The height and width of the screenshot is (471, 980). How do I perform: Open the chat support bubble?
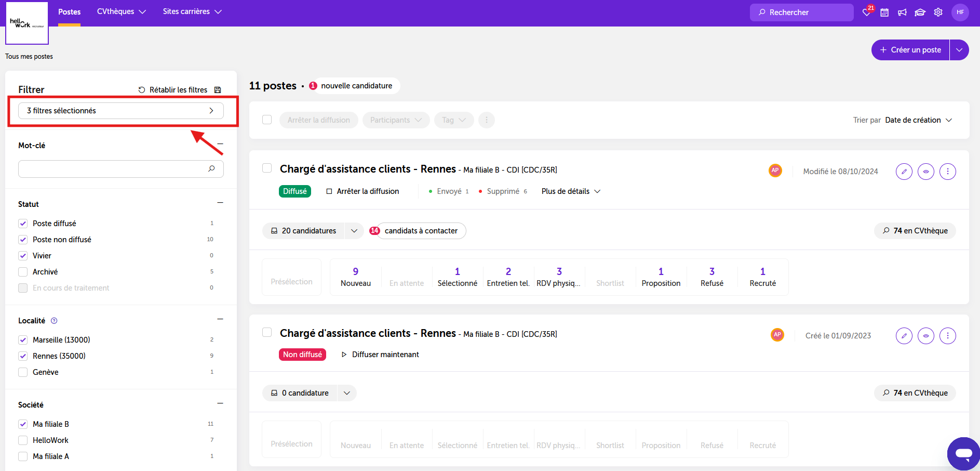coord(963,454)
